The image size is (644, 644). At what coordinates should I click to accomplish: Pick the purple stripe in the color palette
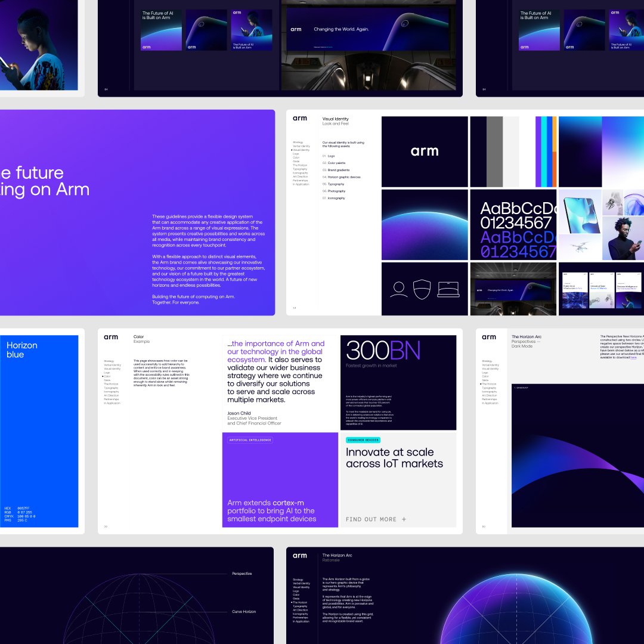538,151
